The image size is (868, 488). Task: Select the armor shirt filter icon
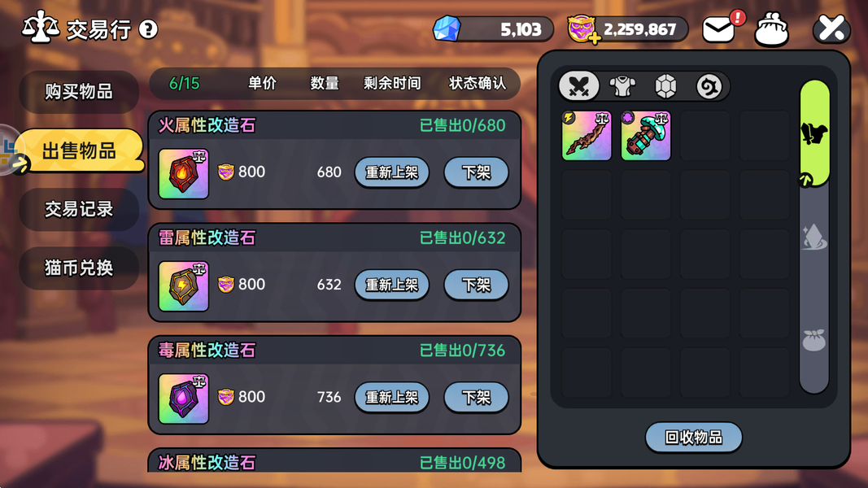pyautogui.click(x=623, y=86)
